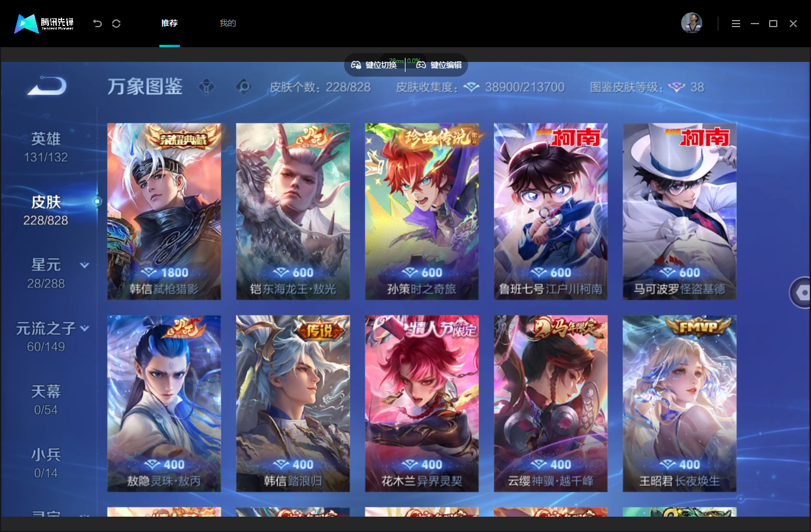
Task: Open the 孙策 时之奇旅 skin card
Action: coord(422,211)
